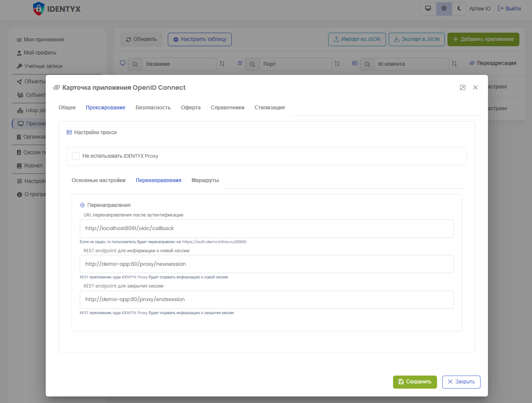Select the sun light theme icon

444,9
